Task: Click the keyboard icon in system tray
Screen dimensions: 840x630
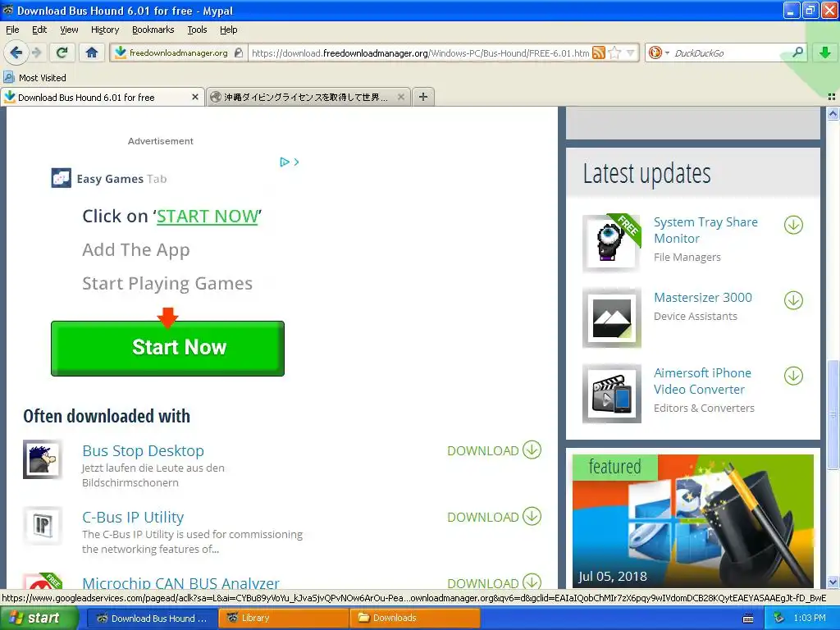Action: pos(748,619)
